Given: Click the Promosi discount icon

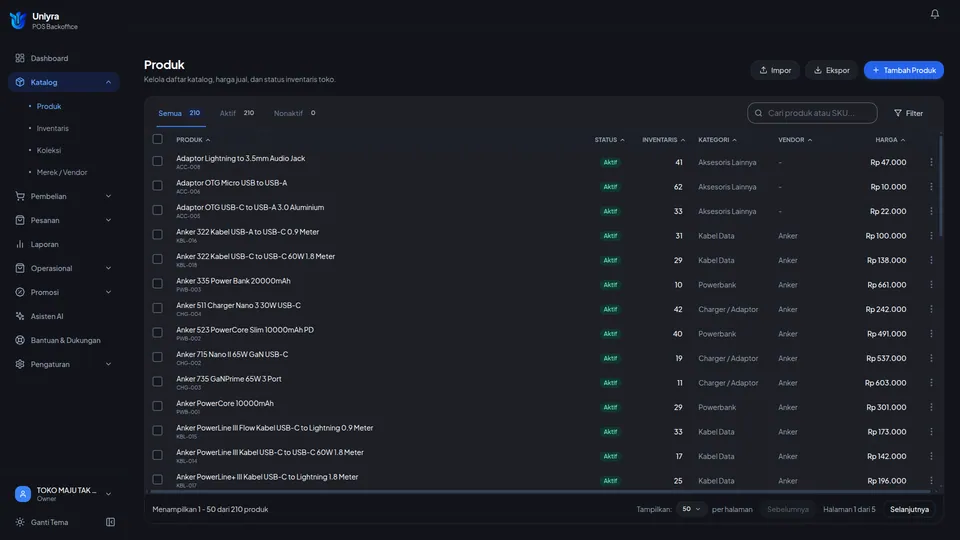Looking at the screenshot, I should [x=20, y=292].
